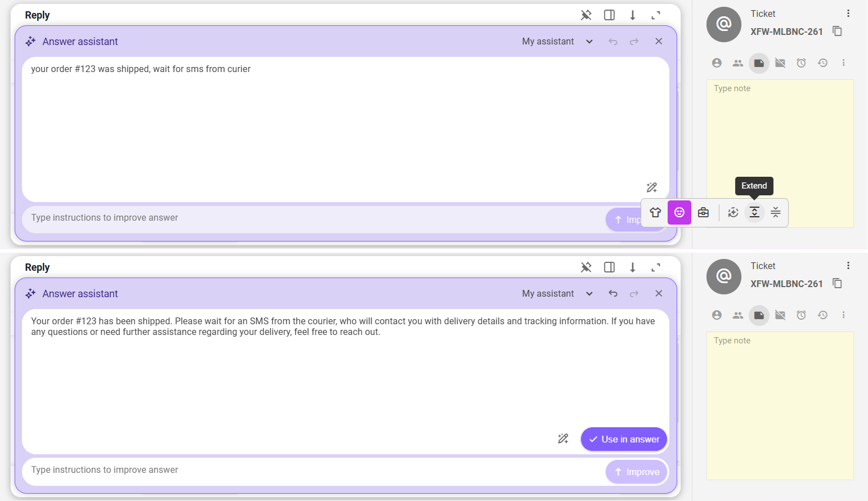This screenshot has width=868, height=501.
Task: Copy ticket ID in the upper panel
Action: (x=837, y=32)
